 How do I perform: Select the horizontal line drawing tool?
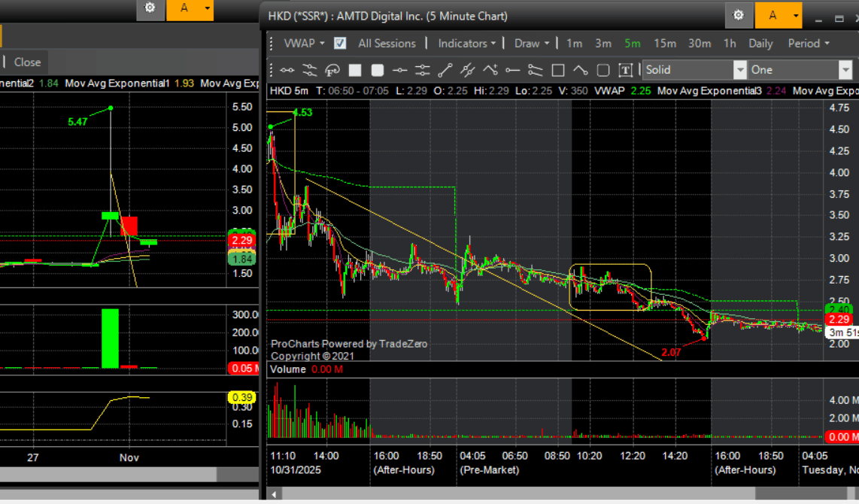pyautogui.click(x=287, y=70)
